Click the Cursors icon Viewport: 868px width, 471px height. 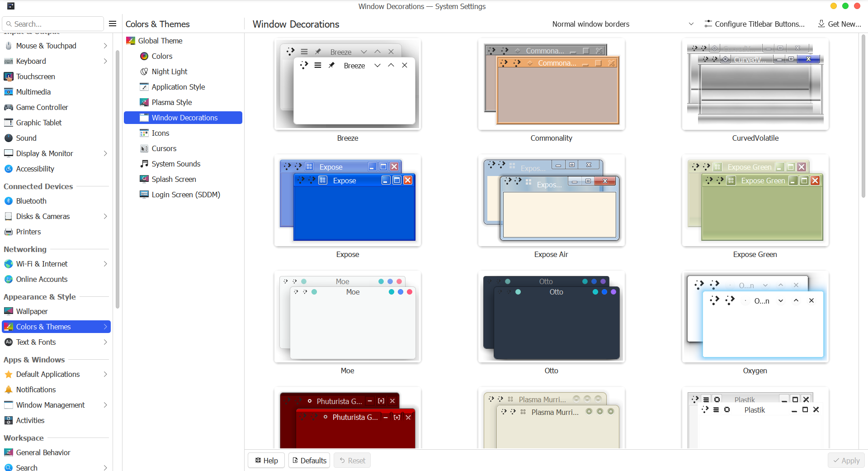[144, 148]
